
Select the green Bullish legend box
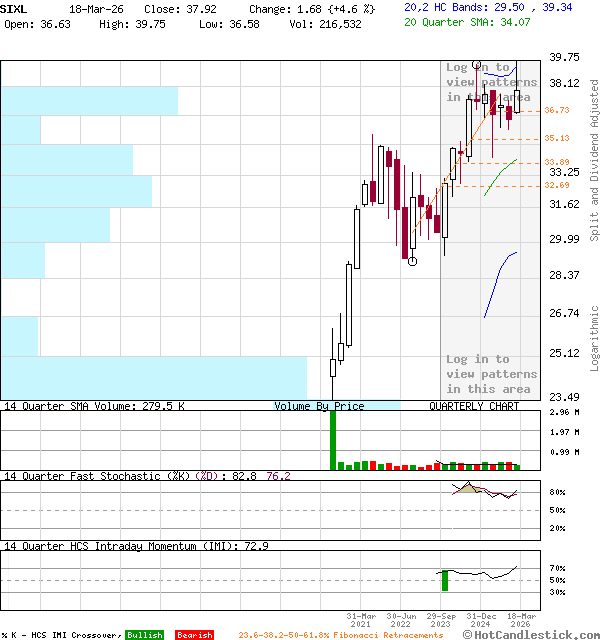point(144,635)
